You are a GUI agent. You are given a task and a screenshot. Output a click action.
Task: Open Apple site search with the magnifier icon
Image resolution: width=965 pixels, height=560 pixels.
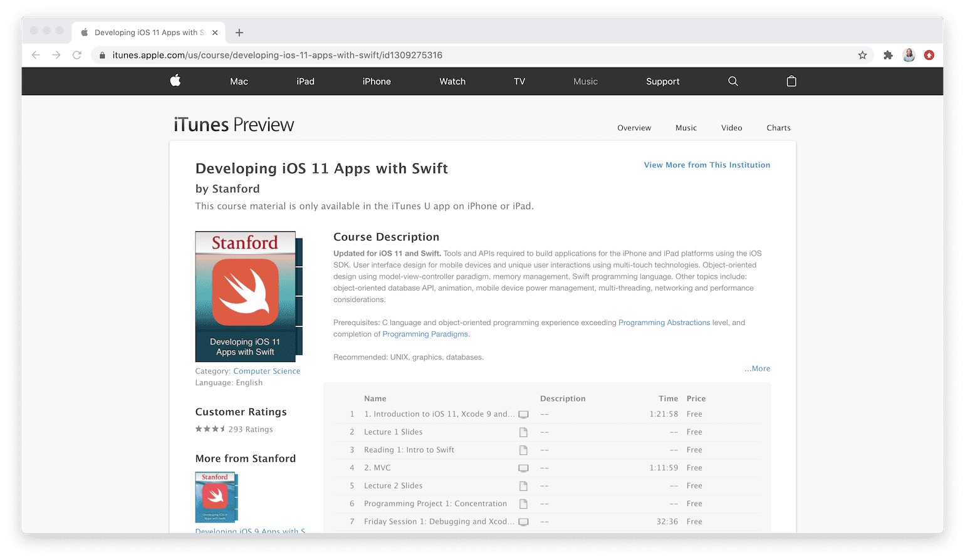coord(733,81)
